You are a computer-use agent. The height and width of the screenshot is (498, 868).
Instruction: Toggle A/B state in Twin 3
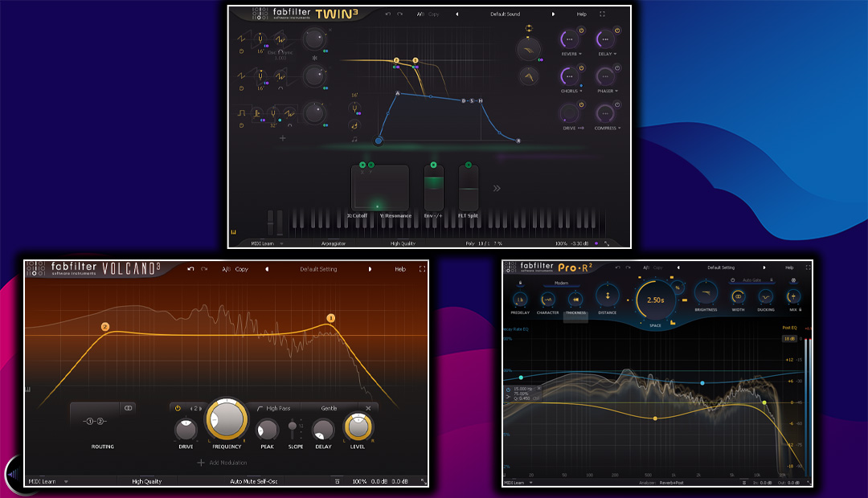tap(420, 14)
